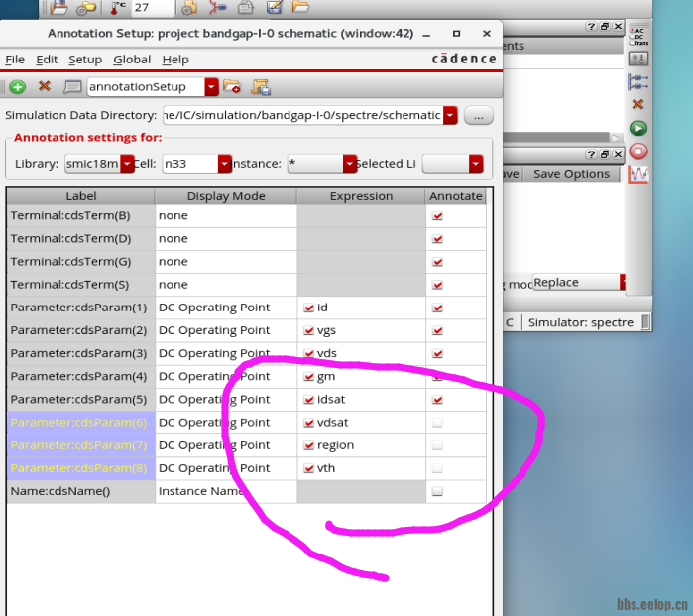Click the choose analyses sliders icon in ADE sidebar
Viewport: 693px width, 616px height.
coord(637,59)
